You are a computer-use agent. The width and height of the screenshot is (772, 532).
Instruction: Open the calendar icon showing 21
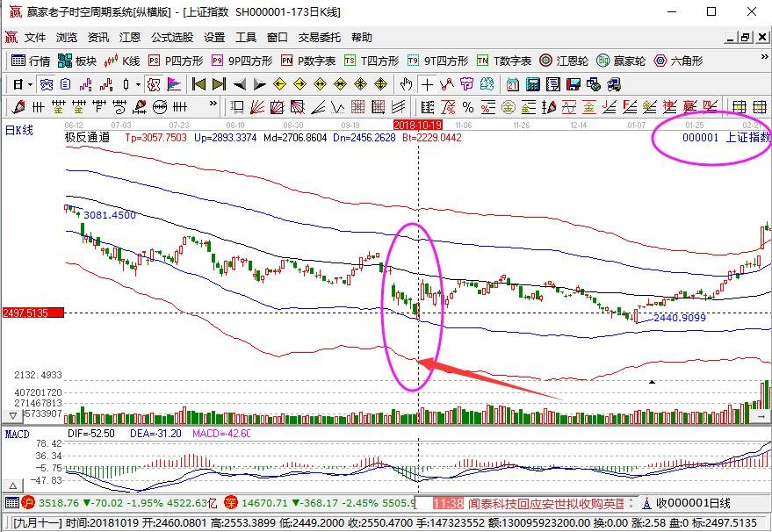pyautogui.click(x=513, y=84)
